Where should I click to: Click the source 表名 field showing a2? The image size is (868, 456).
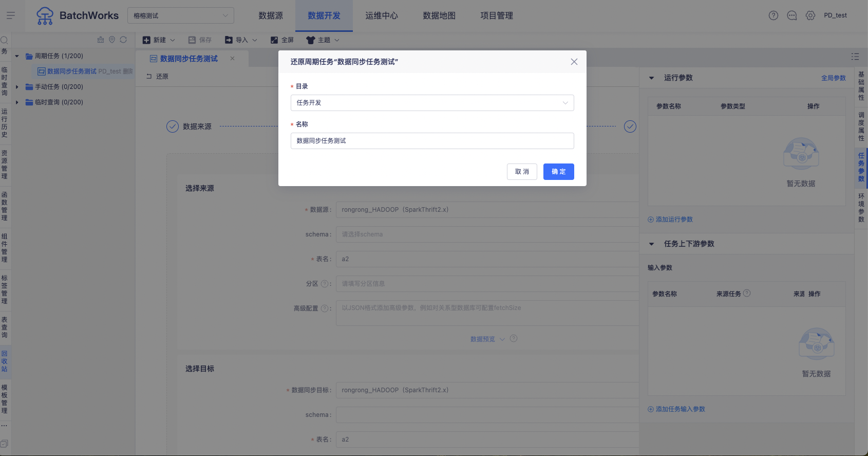[x=487, y=259]
